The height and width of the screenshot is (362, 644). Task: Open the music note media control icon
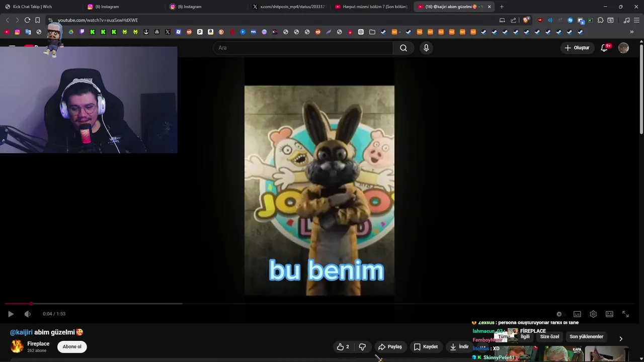626,20
